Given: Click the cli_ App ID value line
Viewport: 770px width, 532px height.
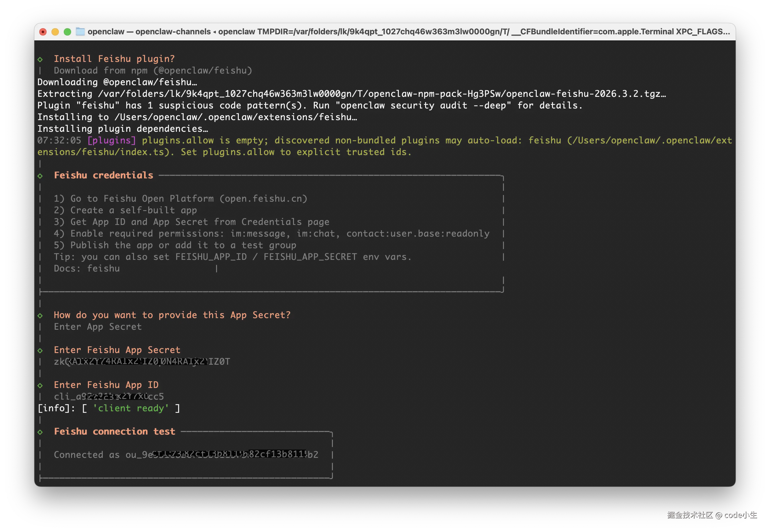Looking at the screenshot, I should coord(109,397).
